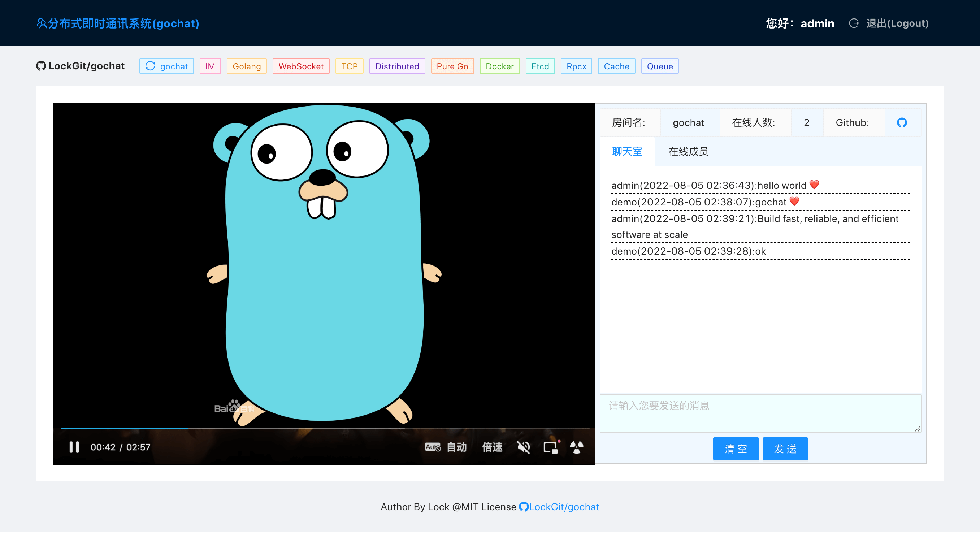Click the GitHub logo beside LockGit/gochat heading
The height and width of the screenshot is (533, 980).
pos(41,66)
